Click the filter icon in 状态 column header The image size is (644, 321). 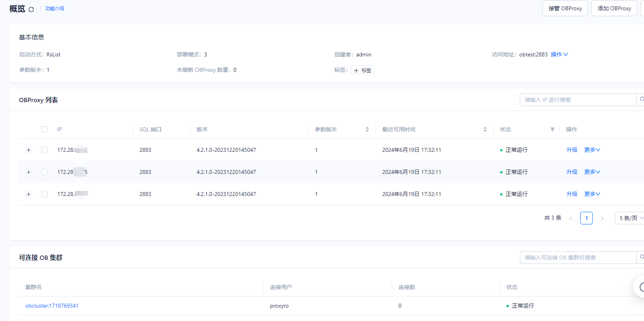552,129
